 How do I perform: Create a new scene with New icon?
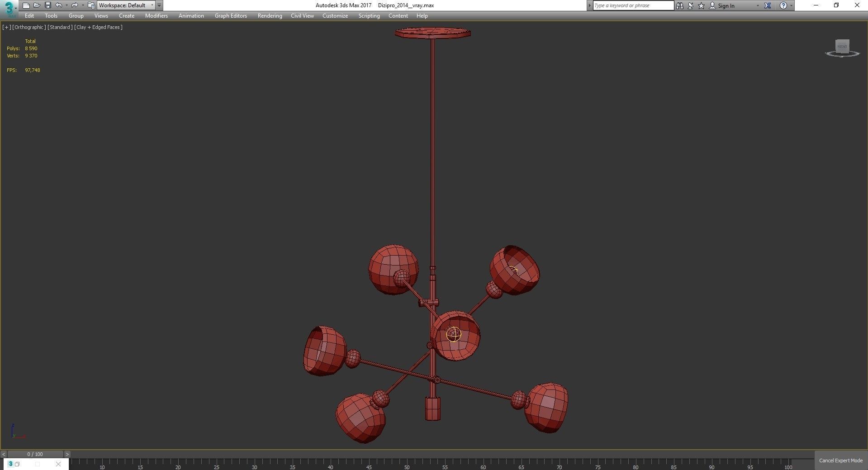click(26, 5)
